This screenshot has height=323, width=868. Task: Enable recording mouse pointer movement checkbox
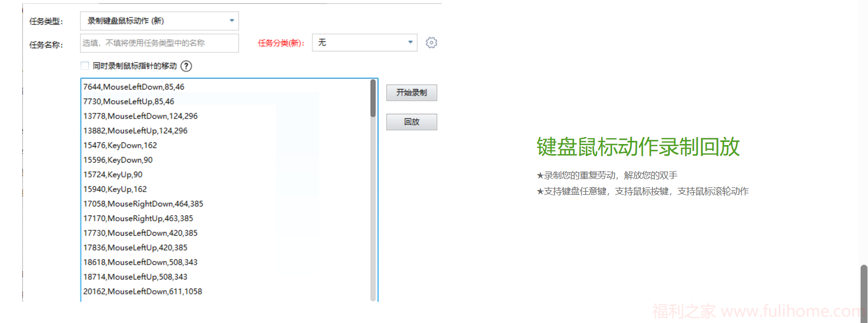(x=85, y=66)
